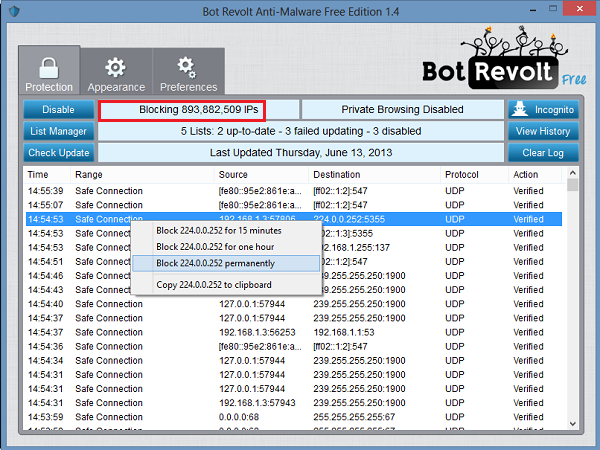Choose Block 224.0.0.252 for one hour
600x450 pixels.
(226, 247)
